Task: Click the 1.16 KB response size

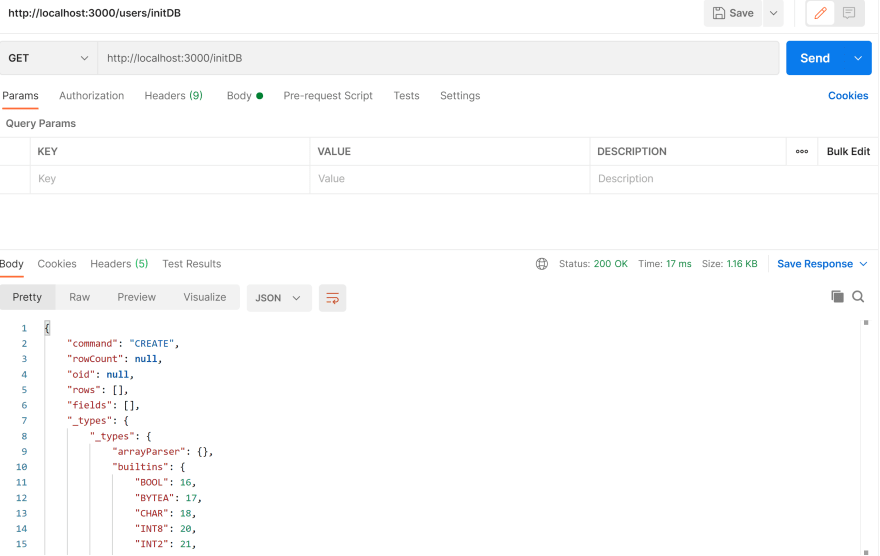Action: pyautogui.click(x=742, y=264)
